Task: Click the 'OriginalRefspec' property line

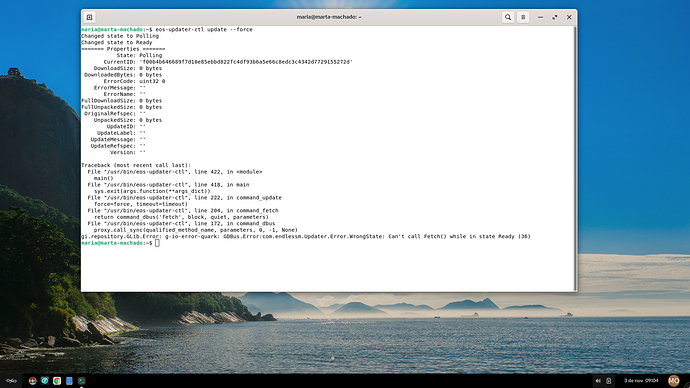Action: point(115,113)
